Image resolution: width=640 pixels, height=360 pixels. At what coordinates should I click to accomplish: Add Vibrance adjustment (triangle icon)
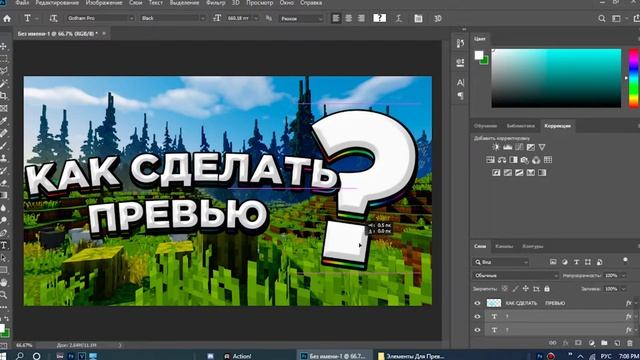[542, 147]
